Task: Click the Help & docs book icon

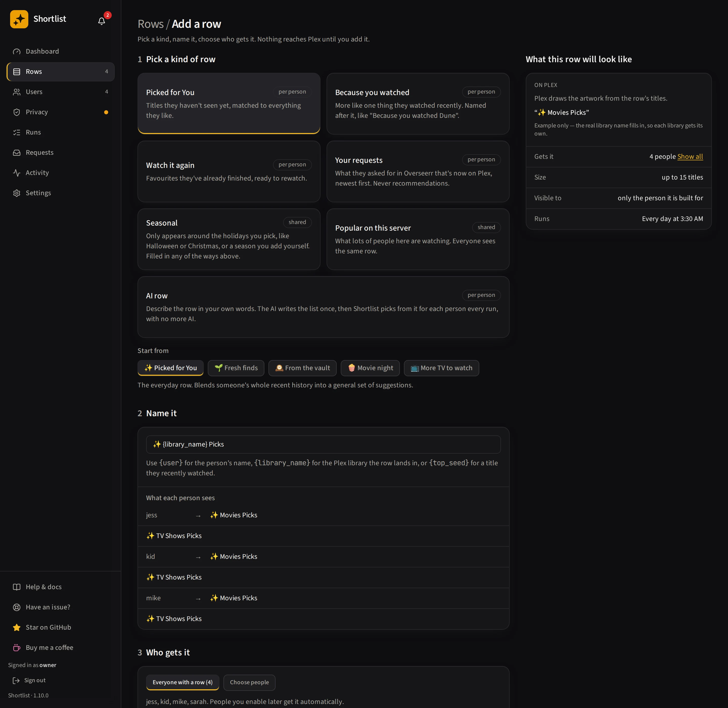Action: pos(17,587)
